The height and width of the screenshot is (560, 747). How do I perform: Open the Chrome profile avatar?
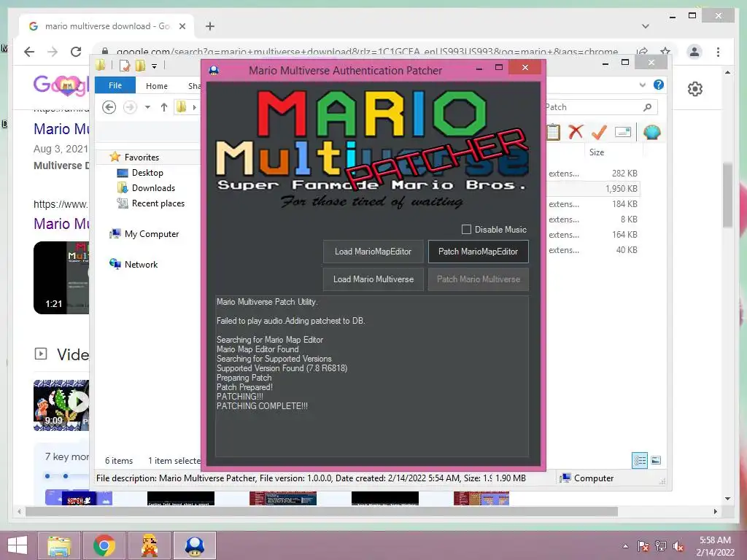[x=694, y=52]
